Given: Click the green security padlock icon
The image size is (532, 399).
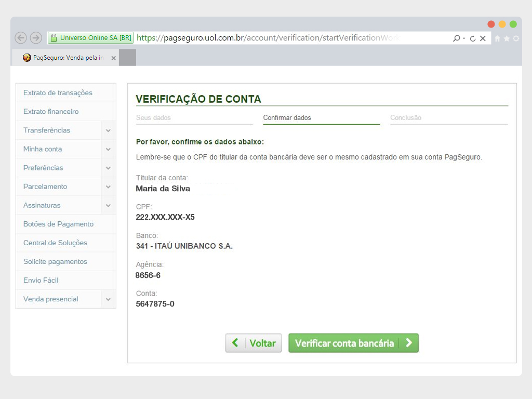Looking at the screenshot, I should click(x=54, y=37).
